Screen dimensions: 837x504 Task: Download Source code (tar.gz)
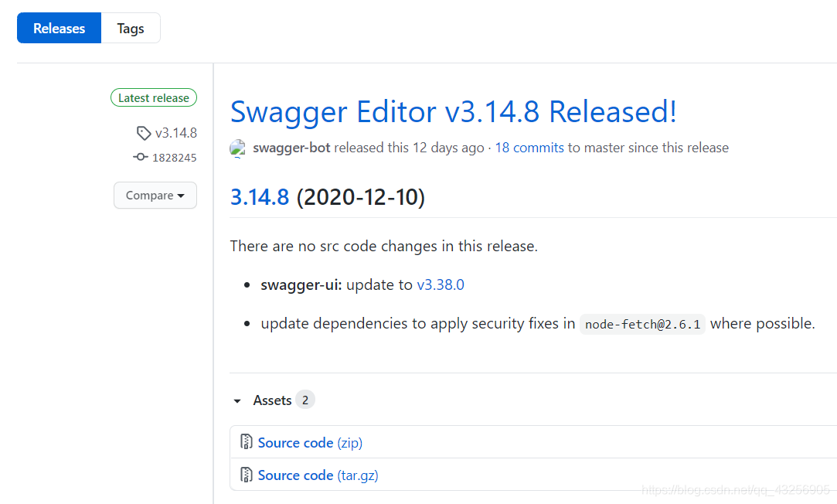[318, 475]
